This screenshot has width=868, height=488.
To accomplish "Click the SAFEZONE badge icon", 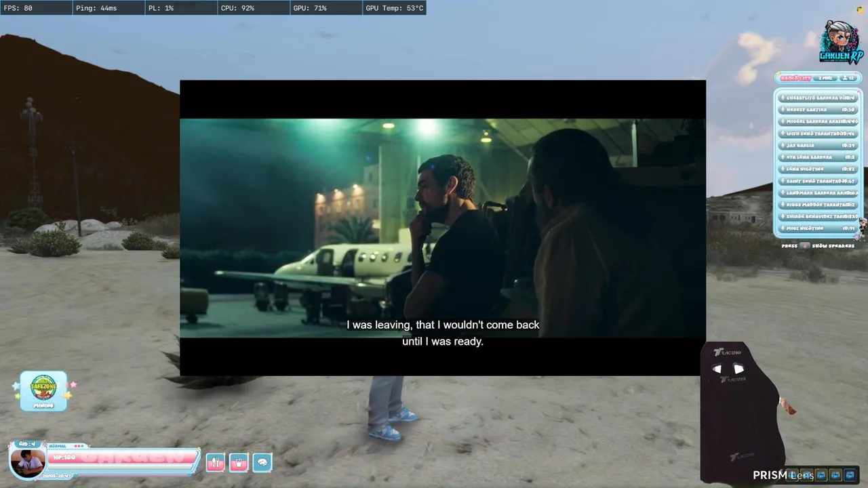I will tap(43, 391).
